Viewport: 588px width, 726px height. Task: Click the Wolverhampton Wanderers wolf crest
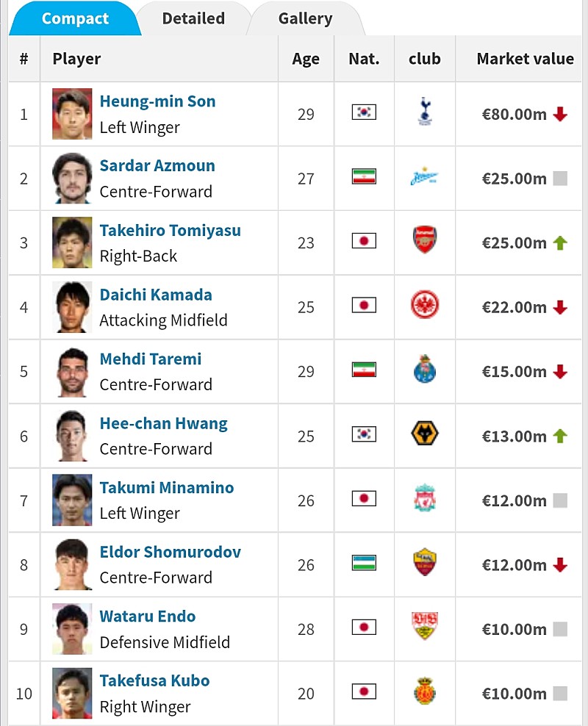coord(424,435)
